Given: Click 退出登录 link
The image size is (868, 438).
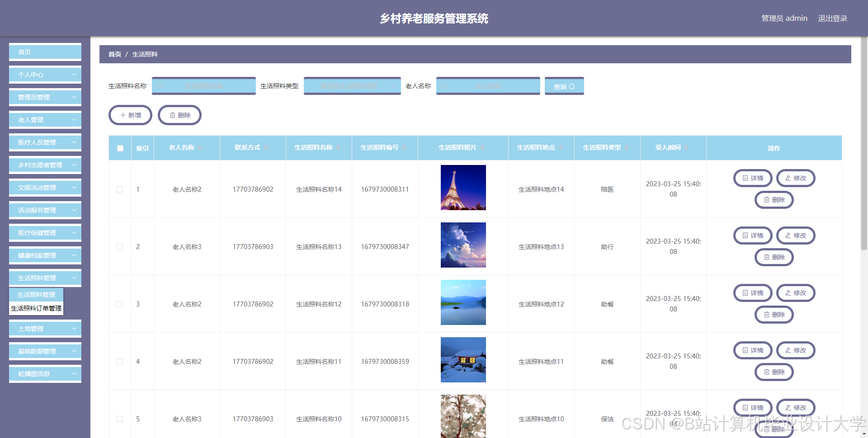Looking at the screenshot, I should pyautogui.click(x=832, y=19).
